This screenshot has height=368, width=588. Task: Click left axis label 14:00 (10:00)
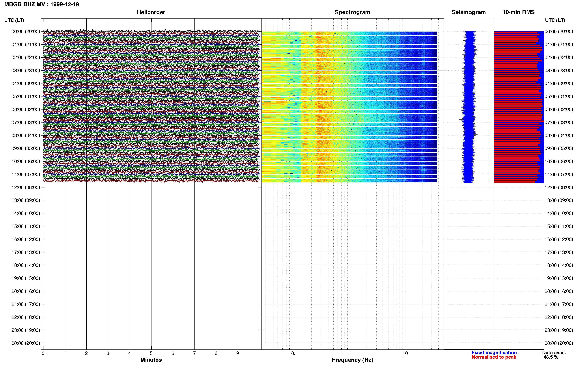coord(26,213)
